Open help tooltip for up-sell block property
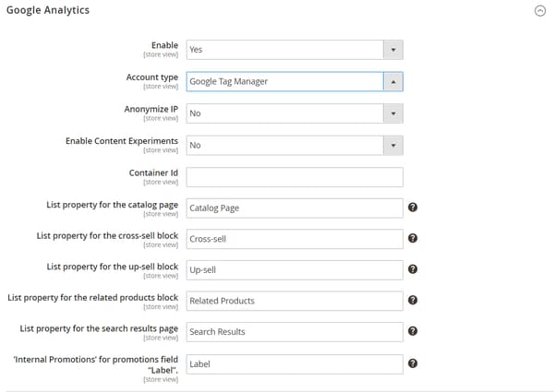Viewport: 554px width, 392px height. (413, 269)
